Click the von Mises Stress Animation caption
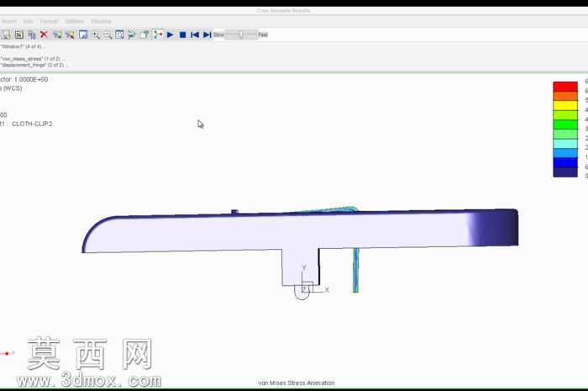The image size is (588, 391). [x=297, y=383]
